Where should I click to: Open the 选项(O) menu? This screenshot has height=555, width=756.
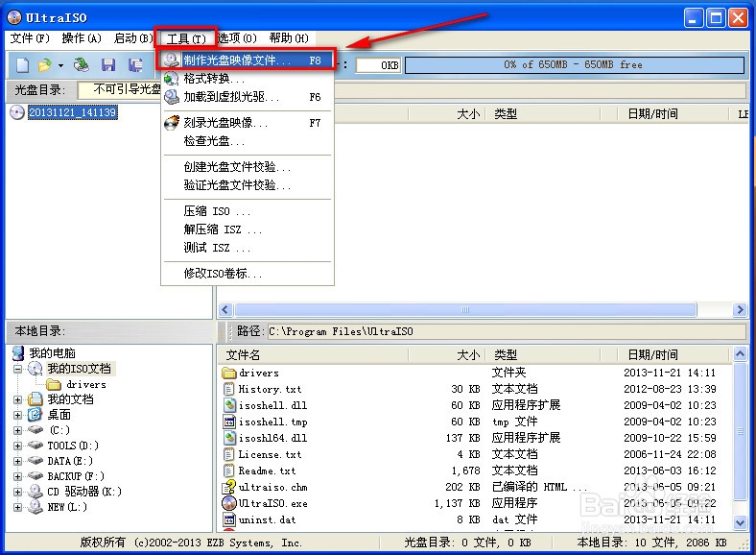click(x=237, y=38)
